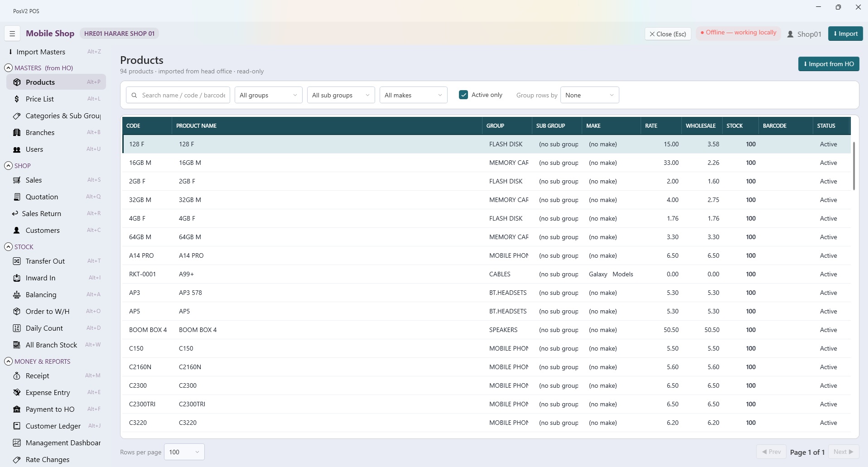Click the Import from HO button

[x=829, y=64]
